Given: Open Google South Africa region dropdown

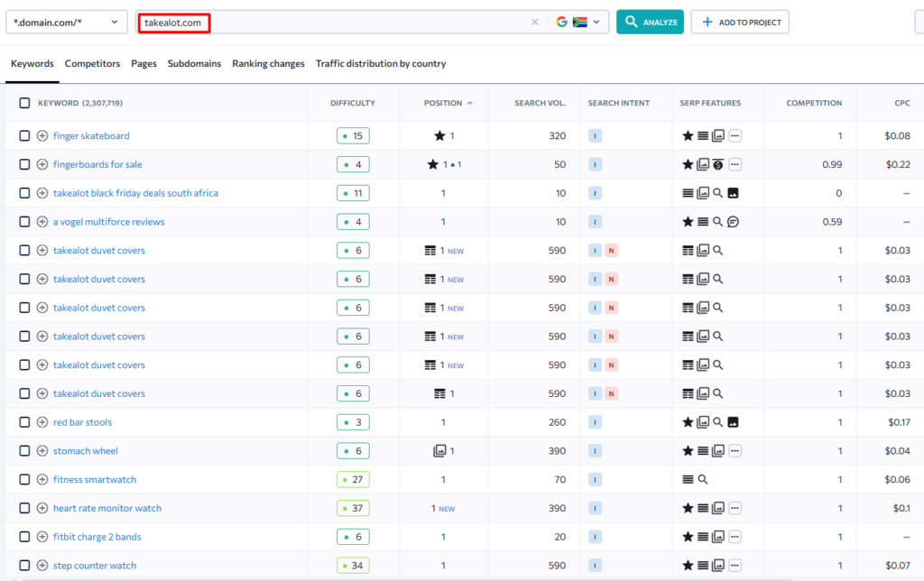Looking at the screenshot, I should coord(578,23).
